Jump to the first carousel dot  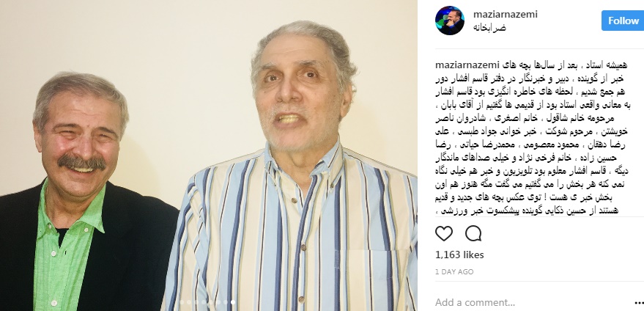(182, 302)
